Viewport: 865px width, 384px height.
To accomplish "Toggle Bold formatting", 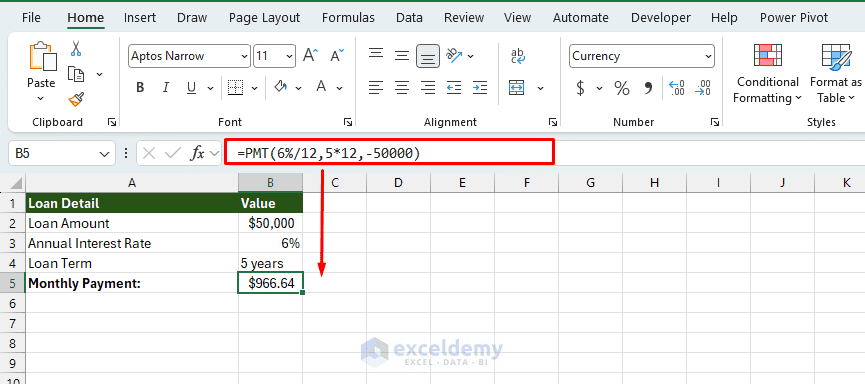I will (x=140, y=87).
